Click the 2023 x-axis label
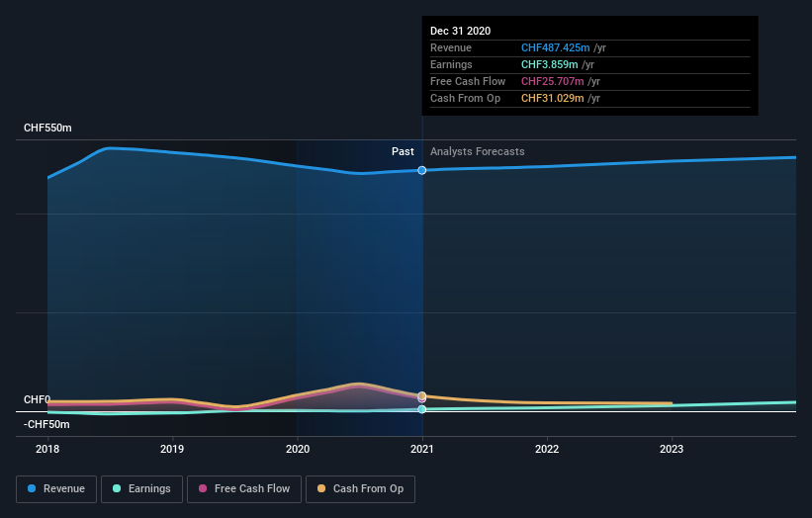Viewport: 812px width, 518px height. (672, 449)
